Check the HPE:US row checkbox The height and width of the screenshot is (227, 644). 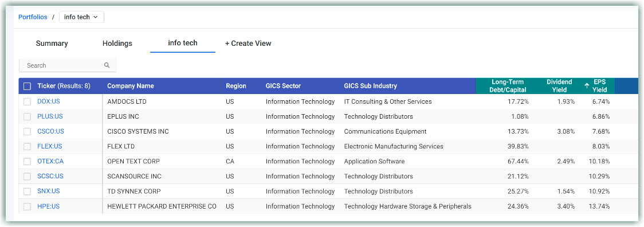pyautogui.click(x=27, y=206)
